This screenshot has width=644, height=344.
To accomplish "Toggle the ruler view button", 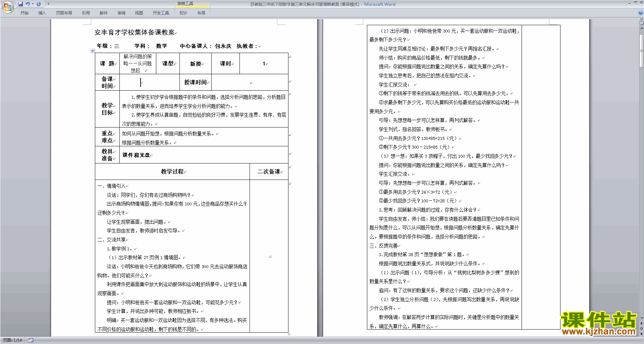I will pos(642,23).
